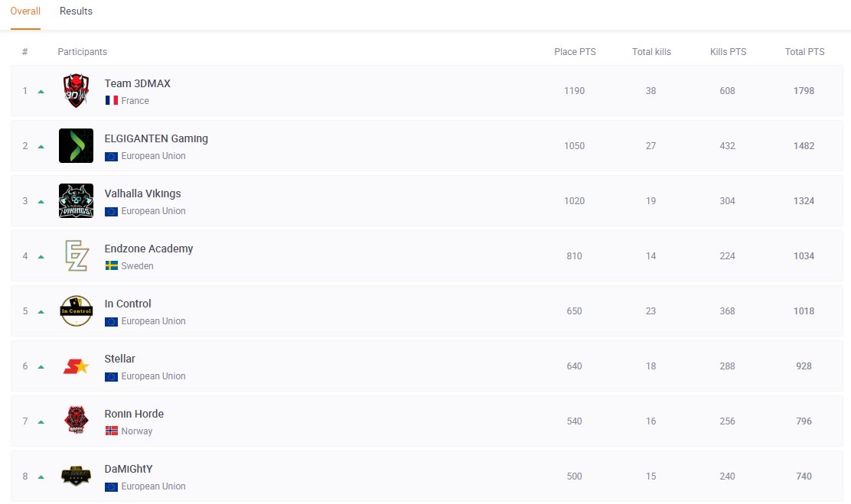The width and height of the screenshot is (851, 504).
Task: Click EU flag under ELGIGANTEN Gaming
Action: point(111,156)
